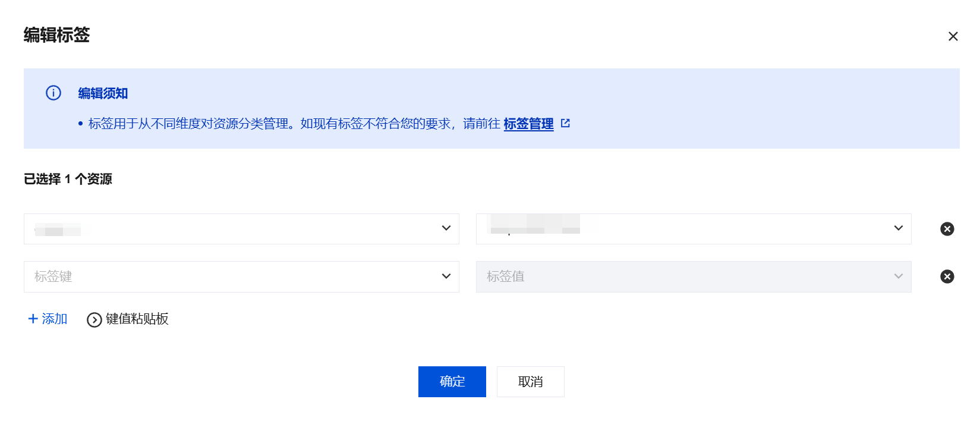This screenshot has width=980, height=421.
Task: Click the plus icon next to 添加
Action: (x=33, y=319)
